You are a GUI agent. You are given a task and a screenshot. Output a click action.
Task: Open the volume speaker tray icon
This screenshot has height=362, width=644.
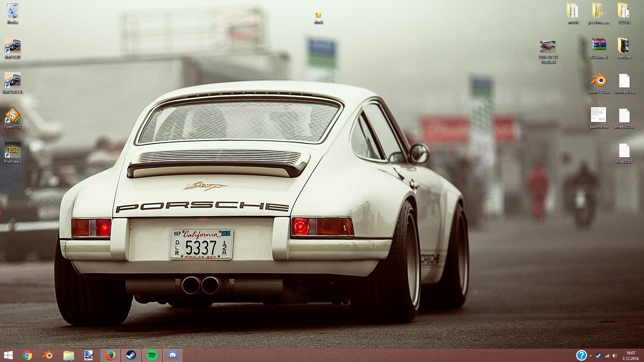tap(614, 356)
